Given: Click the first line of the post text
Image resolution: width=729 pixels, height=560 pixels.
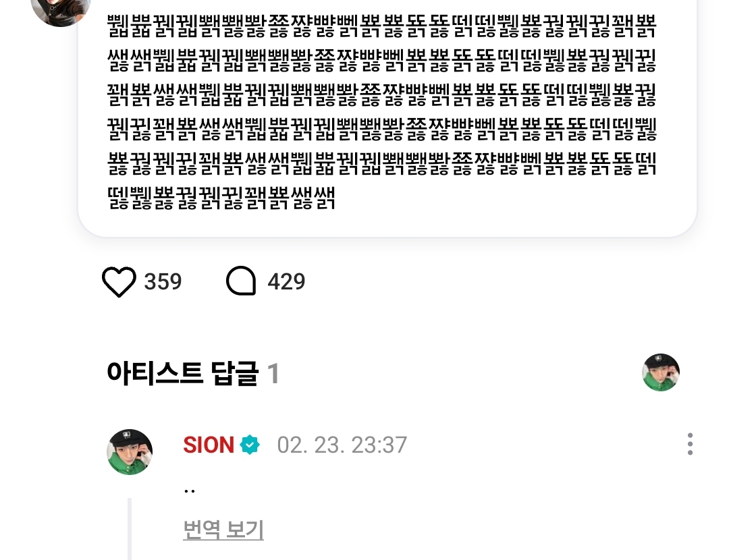Looking at the screenshot, I should 381,26.
